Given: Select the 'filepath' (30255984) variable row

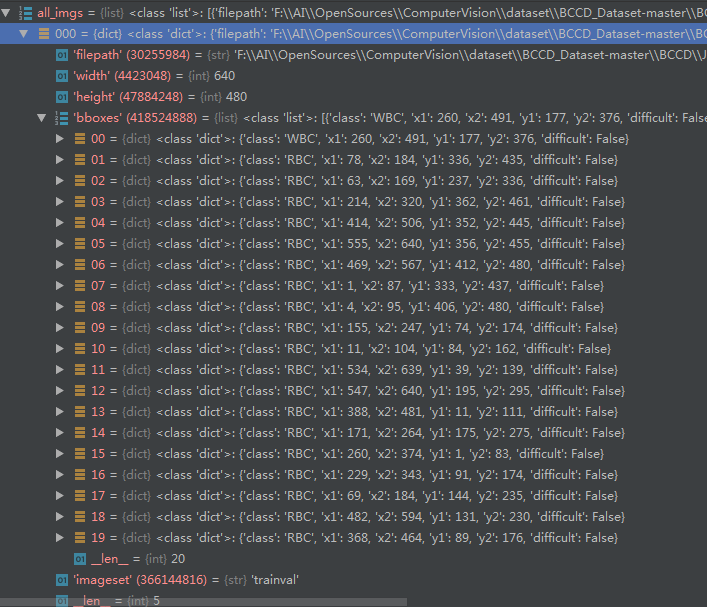Looking at the screenshot, I should point(354,55).
